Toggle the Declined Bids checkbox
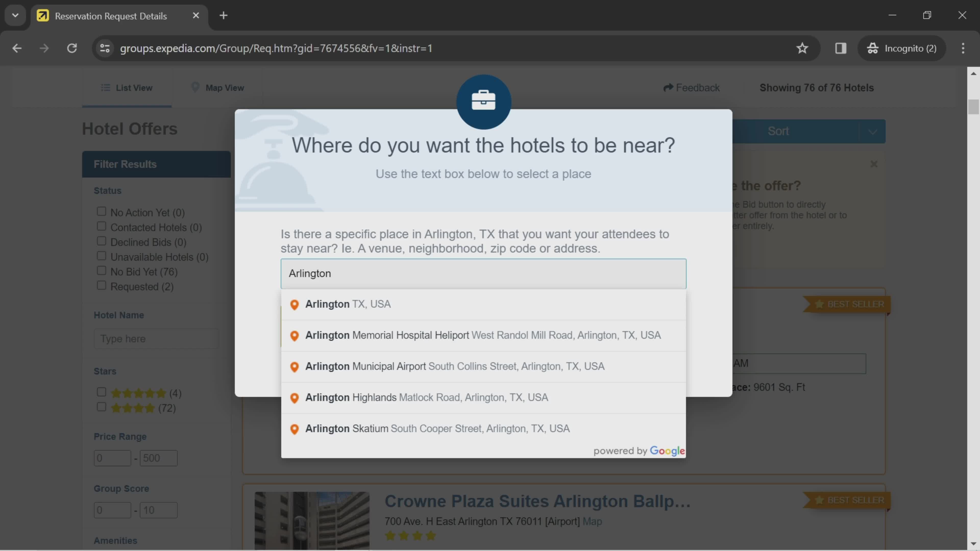This screenshot has height=551, width=980. pos(101,241)
